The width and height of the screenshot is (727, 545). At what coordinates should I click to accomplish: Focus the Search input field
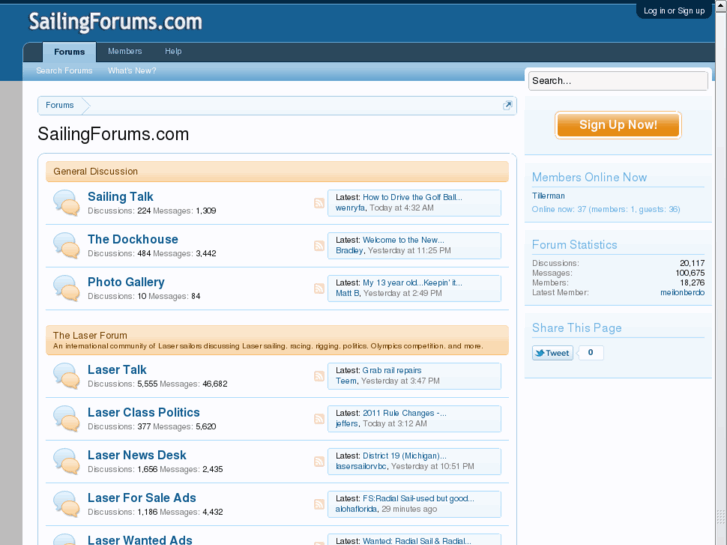pos(618,81)
